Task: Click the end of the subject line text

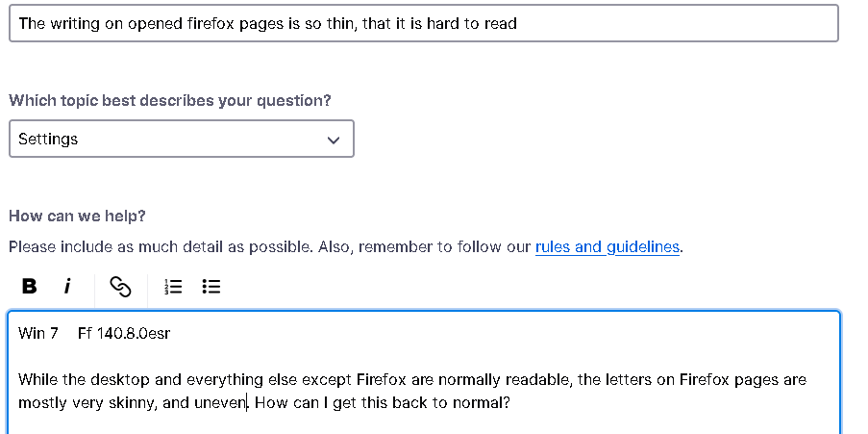Action: [x=517, y=23]
